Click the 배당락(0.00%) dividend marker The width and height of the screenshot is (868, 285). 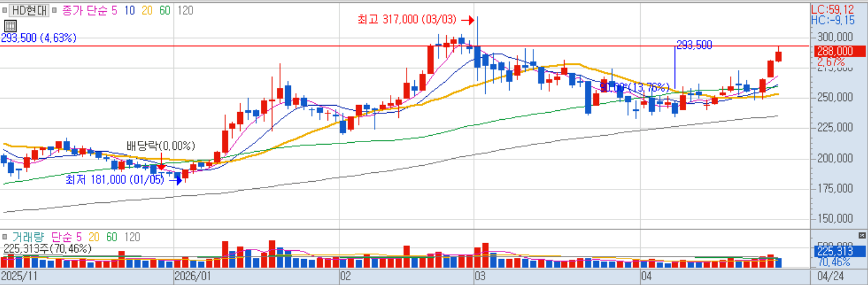(x=161, y=146)
